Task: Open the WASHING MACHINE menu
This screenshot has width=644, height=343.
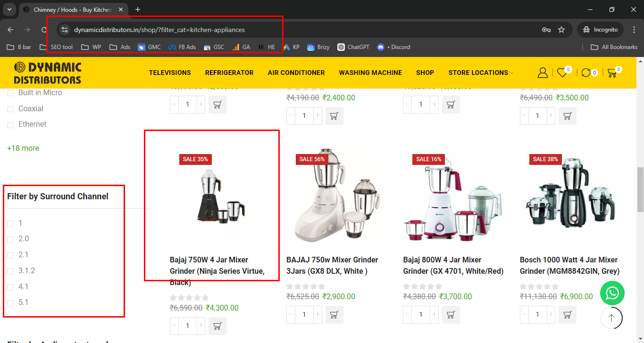Action: (370, 73)
